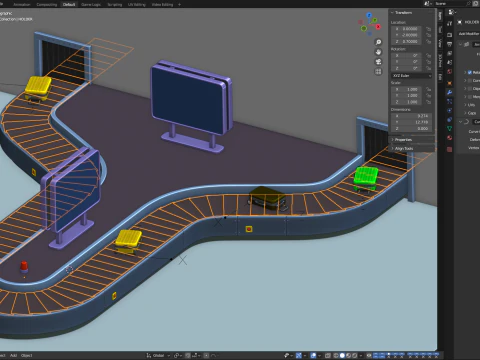This screenshot has height=360, width=480.
Task: Open the snapping options dropdown
Action: point(195,355)
